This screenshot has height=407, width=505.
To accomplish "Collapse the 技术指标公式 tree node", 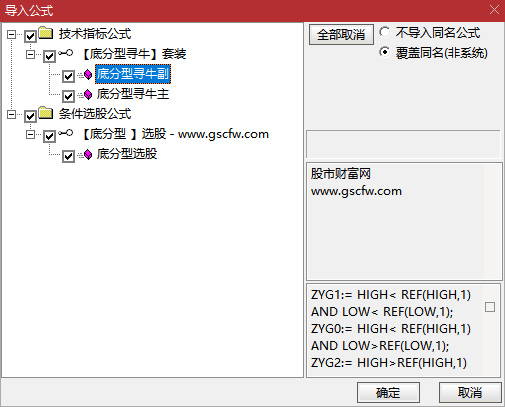I will coord(11,34).
